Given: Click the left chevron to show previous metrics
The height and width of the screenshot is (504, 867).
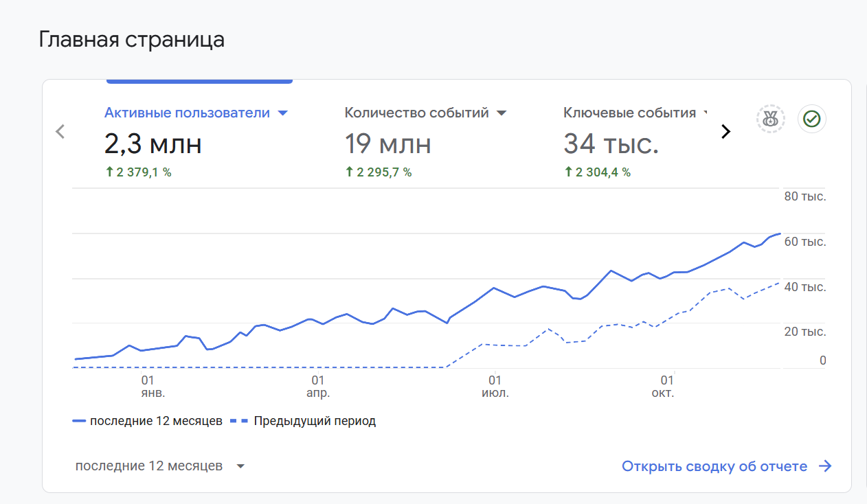Looking at the screenshot, I should (60, 131).
